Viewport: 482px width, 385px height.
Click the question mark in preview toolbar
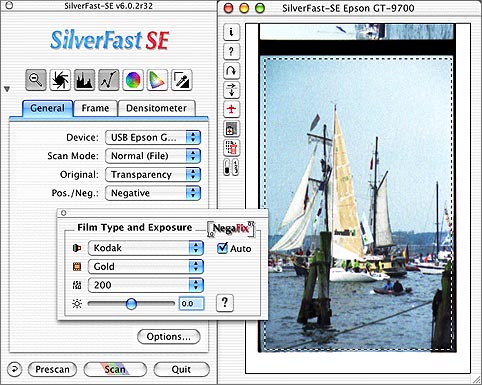(x=231, y=51)
